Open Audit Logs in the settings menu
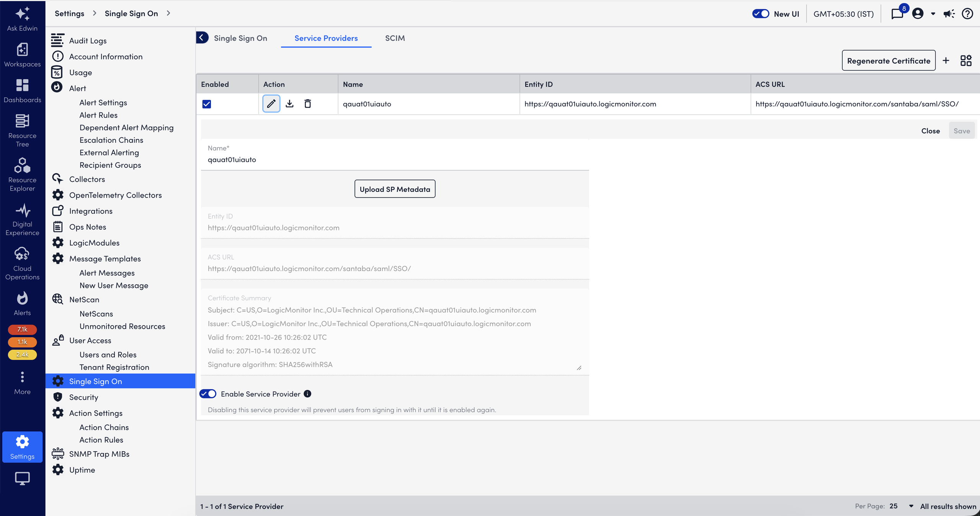Image resolution: width=980 pixels, height=516 pixels. tap(88, 41)
